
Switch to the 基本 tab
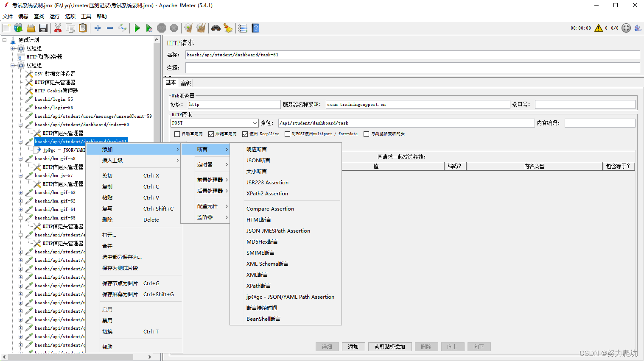(171, 83)
